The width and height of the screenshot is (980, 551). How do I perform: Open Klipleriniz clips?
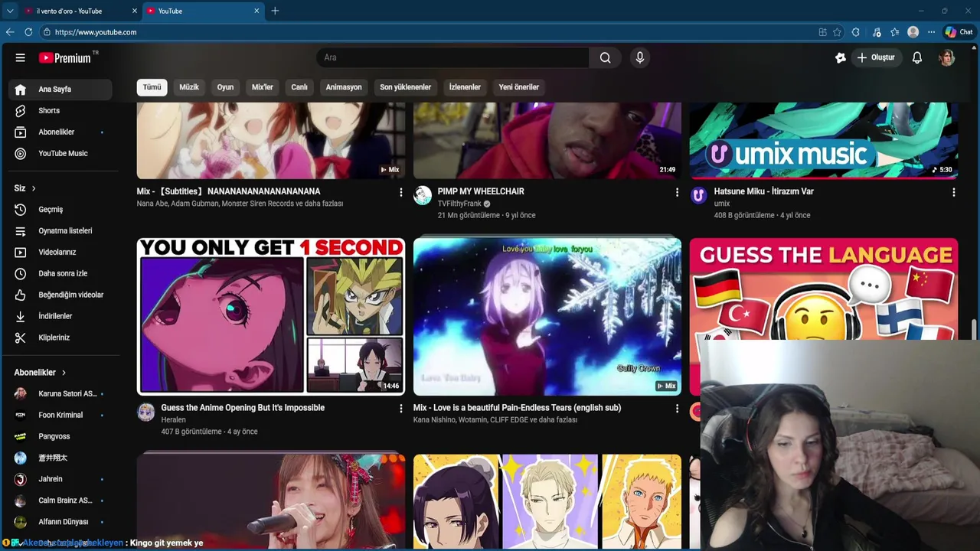[60, 338]
